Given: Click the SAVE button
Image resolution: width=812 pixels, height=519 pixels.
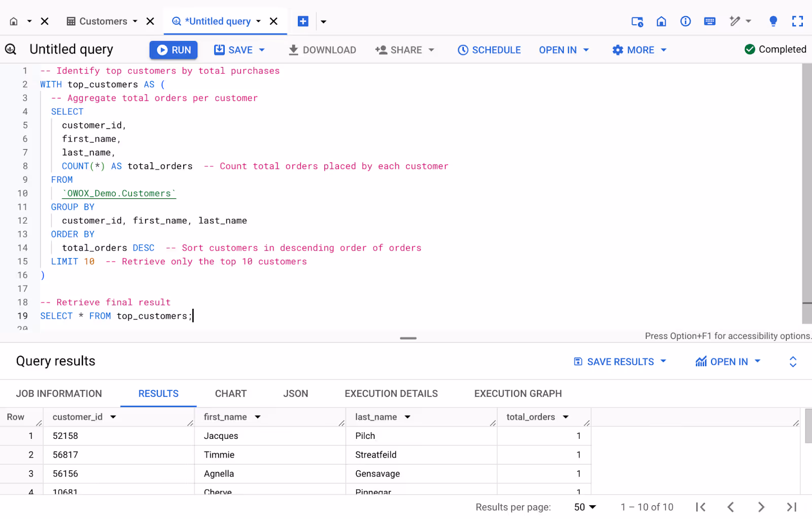Looking at the screenshot, I should pyautogui.click(x=233, y=50).
